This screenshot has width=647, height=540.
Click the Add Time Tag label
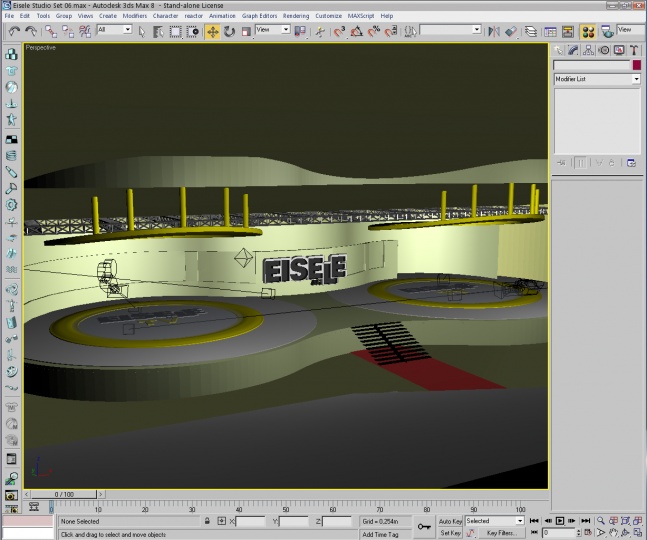coord(380,534)
